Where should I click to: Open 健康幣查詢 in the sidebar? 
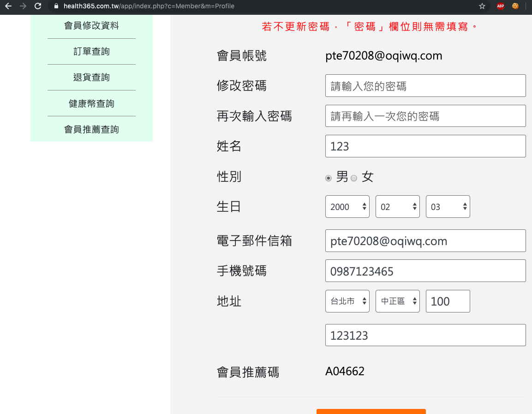[92, 103]
